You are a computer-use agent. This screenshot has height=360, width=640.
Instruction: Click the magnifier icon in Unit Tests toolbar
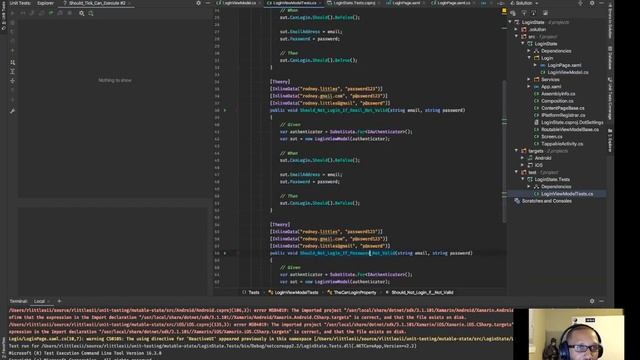coord(82,13)
